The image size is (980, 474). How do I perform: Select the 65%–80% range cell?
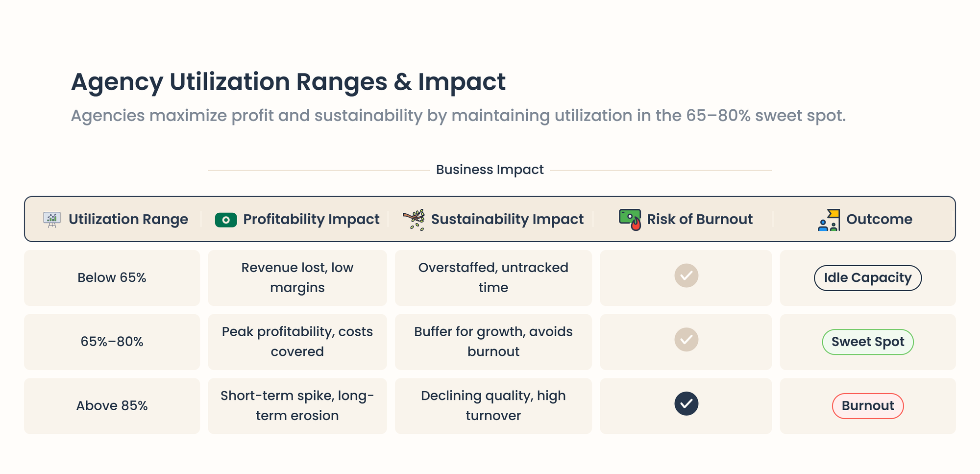[x=112, y=342]
